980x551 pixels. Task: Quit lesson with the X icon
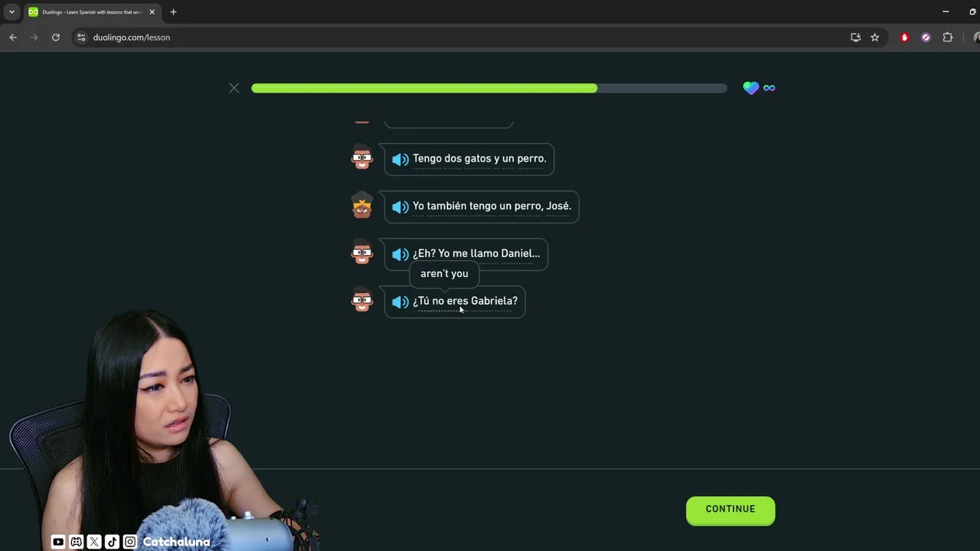coord(234,88)
